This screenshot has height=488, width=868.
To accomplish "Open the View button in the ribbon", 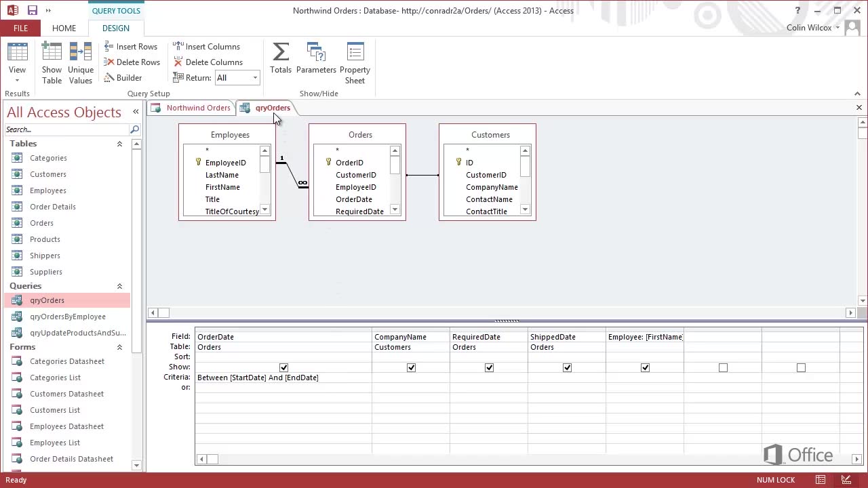I will (x=17, y=63).
